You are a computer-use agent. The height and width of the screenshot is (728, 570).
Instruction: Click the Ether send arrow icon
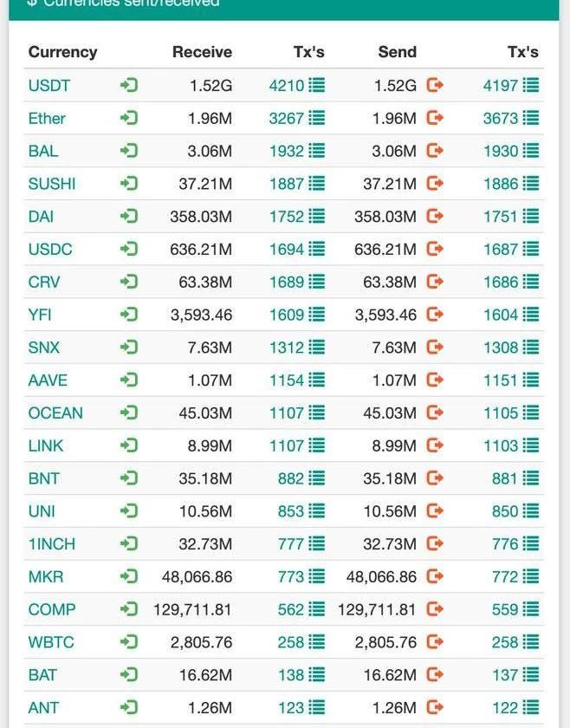[435, 118]
